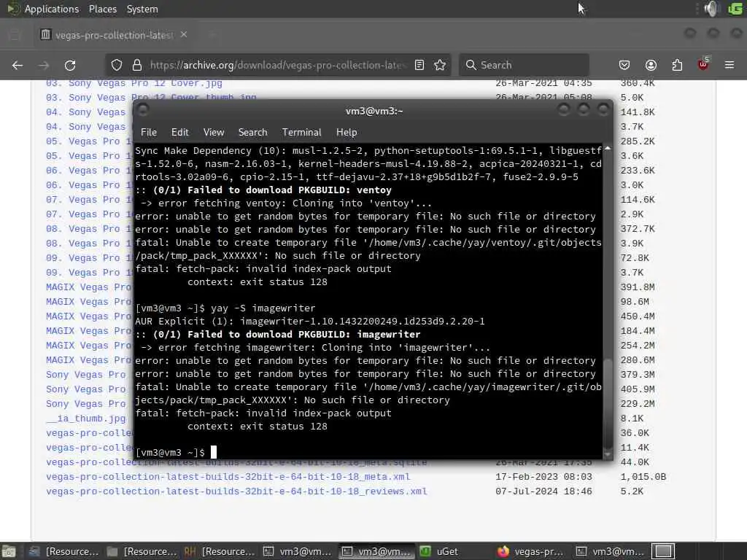Open the terminal's Search menu

pyautogui.click(x=253, y=133)
